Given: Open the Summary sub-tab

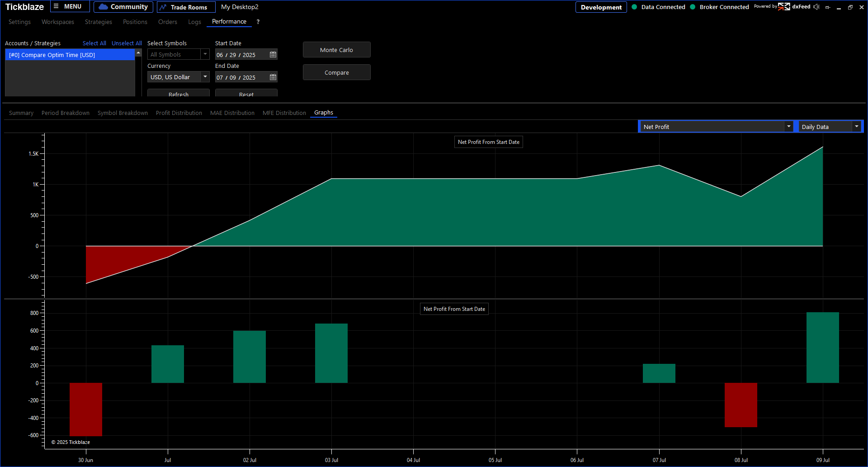Looking at the screenshot, I should (x=21, y=113).
